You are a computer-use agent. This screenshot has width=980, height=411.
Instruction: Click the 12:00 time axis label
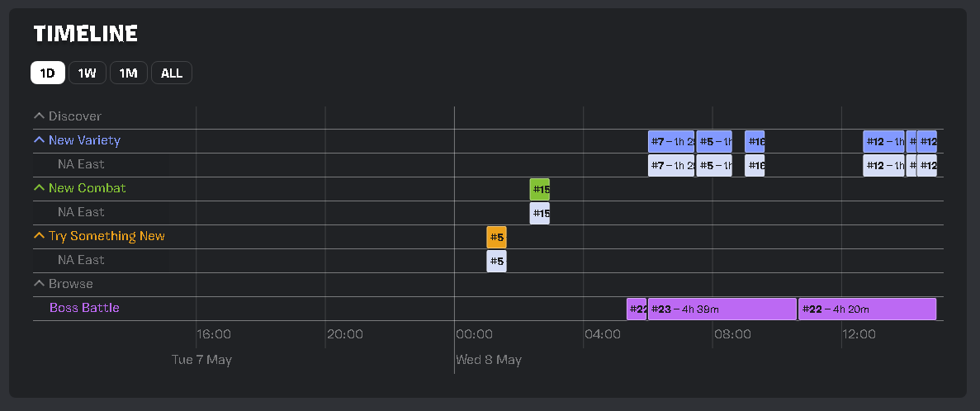pos(859,334)
